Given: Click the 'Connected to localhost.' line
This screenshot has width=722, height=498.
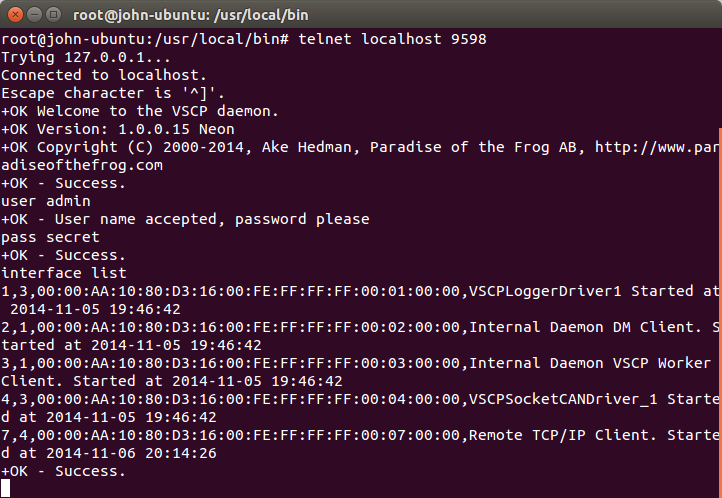Looking at the screenshot, I should pos(104,75).
